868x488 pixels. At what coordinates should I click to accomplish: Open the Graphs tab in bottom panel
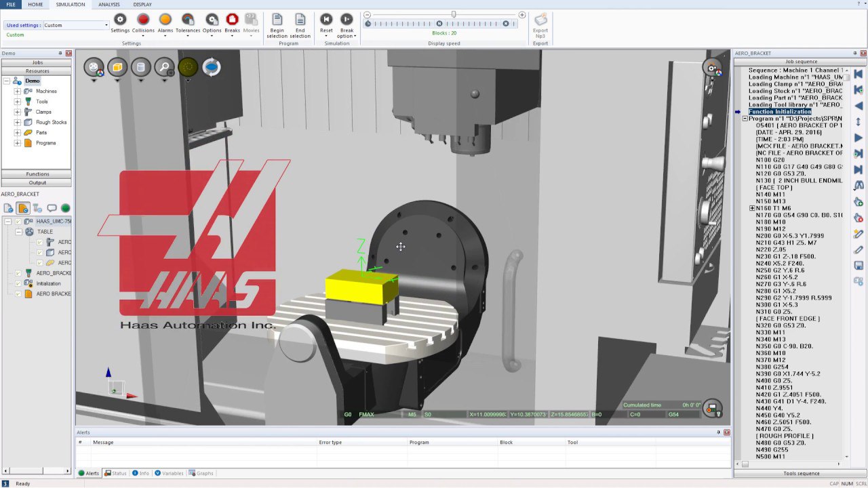pos(201,473)
